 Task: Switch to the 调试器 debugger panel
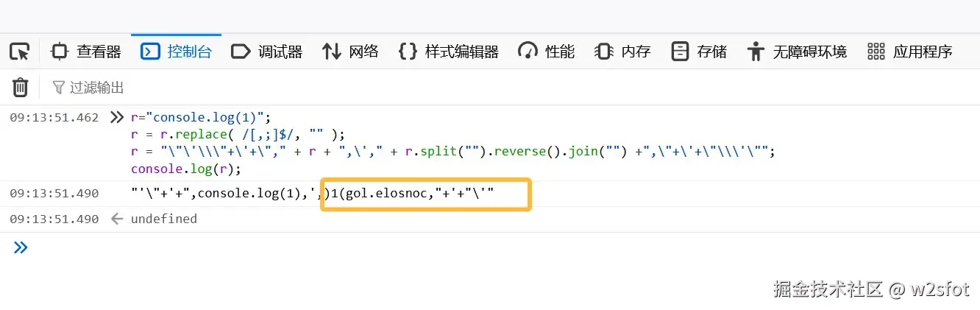click(x=266, y=52)
